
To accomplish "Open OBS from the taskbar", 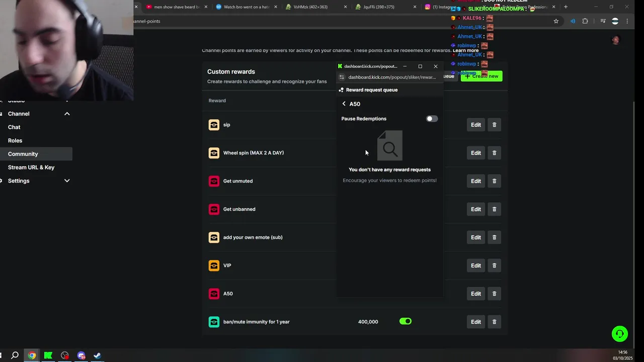I will [65, 355].
